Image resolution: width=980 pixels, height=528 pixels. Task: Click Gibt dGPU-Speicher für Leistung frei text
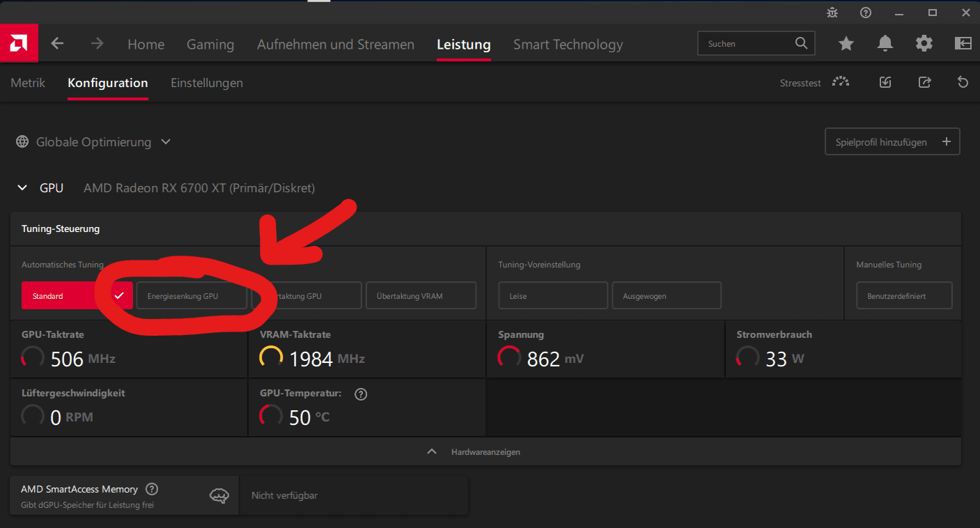pyautogui.click(x=88, y=505)
